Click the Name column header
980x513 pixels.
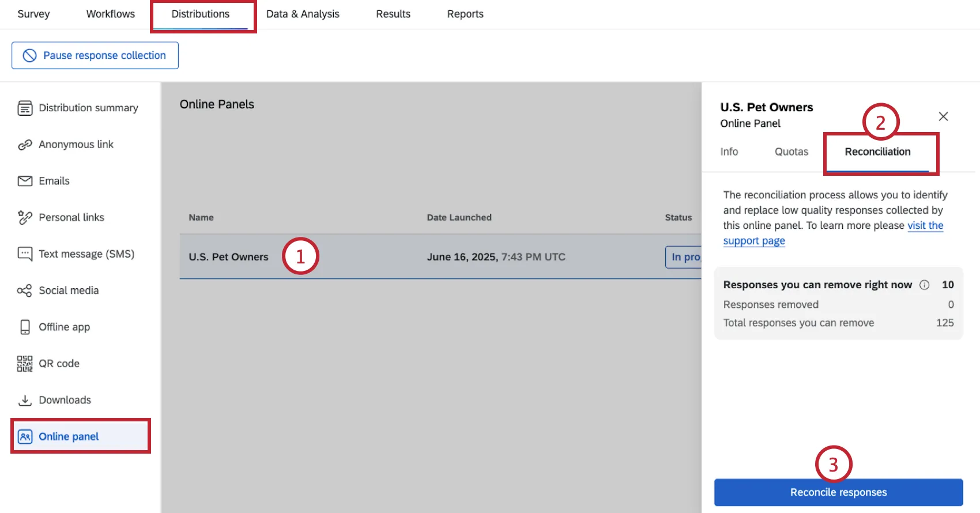201,217
